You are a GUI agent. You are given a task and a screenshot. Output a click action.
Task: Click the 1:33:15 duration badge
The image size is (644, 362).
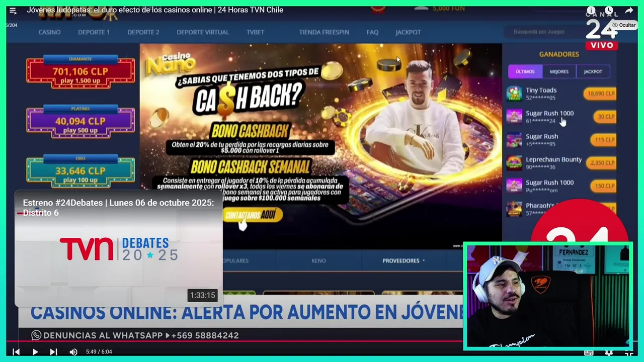202,296
